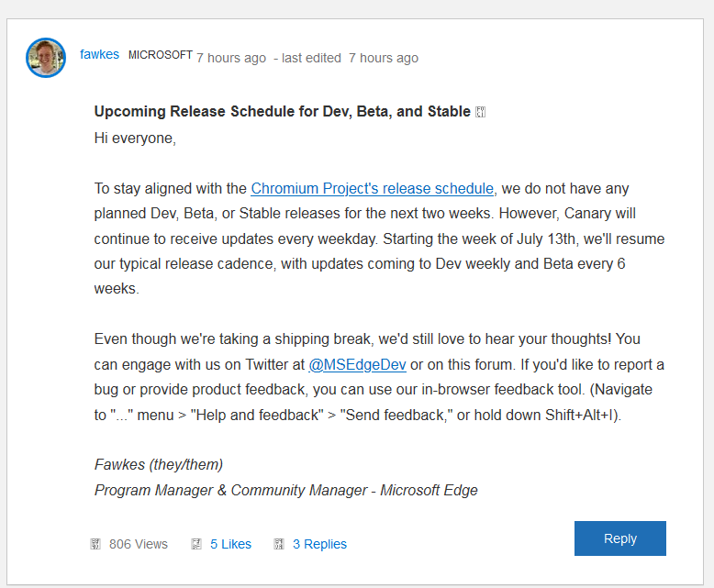Screen dimensions: 714x588
Task: Click the views icon beside 806 Views
Action: (x=95, y=544)
